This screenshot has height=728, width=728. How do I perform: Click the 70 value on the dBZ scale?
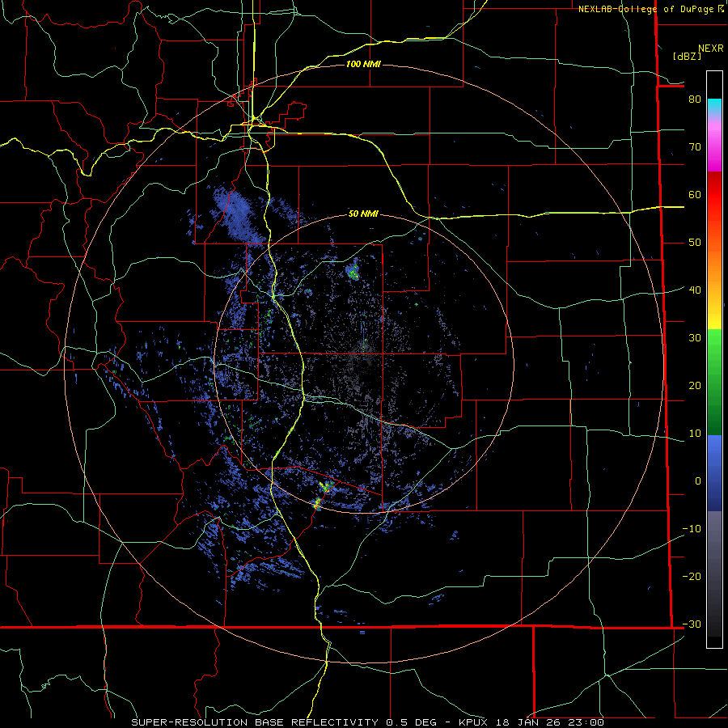tap(695, 147)
